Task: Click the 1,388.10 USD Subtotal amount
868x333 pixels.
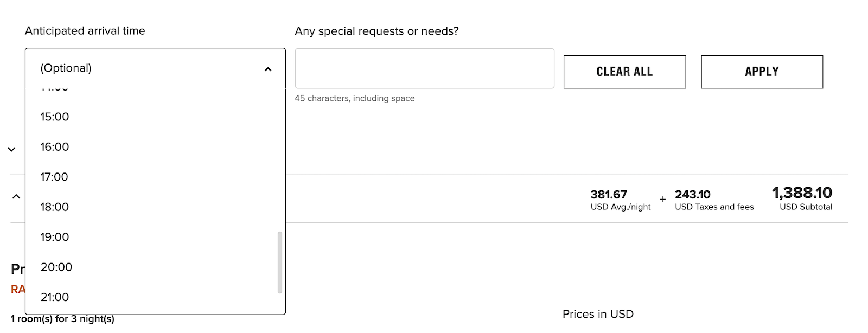Action: click(802, 193)
